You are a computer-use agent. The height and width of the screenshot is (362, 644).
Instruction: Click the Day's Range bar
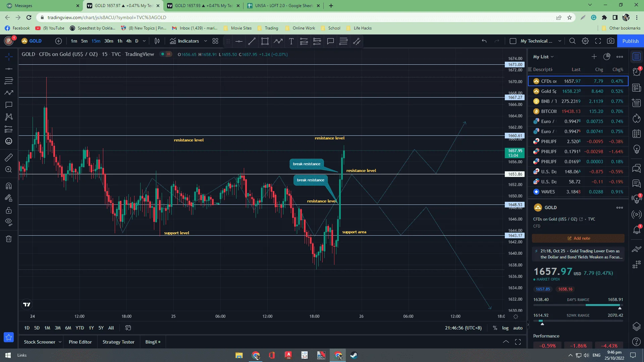point(578,305)
